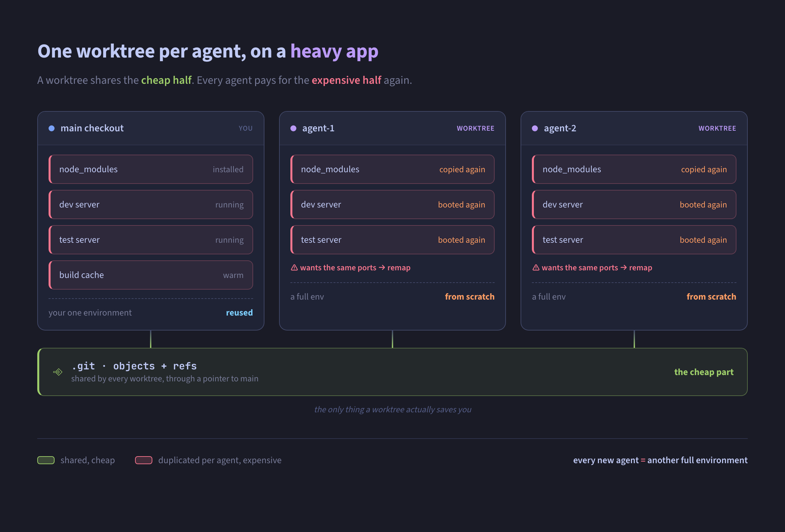Image resolution: width=785 pixels, height=532 pixels.
Task: Select the 'main checkout' card title
Action: (x=92, y=128)
